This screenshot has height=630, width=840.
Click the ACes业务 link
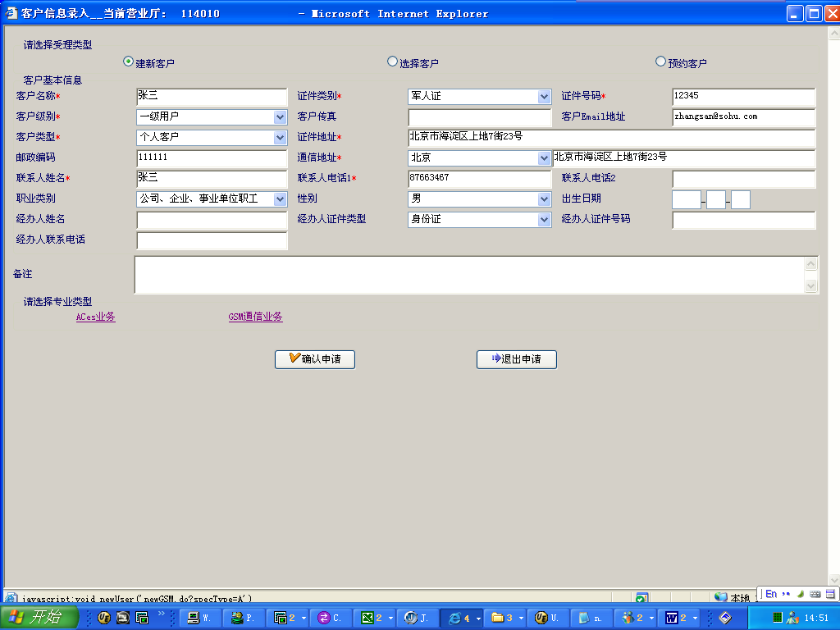coord(95,317)
